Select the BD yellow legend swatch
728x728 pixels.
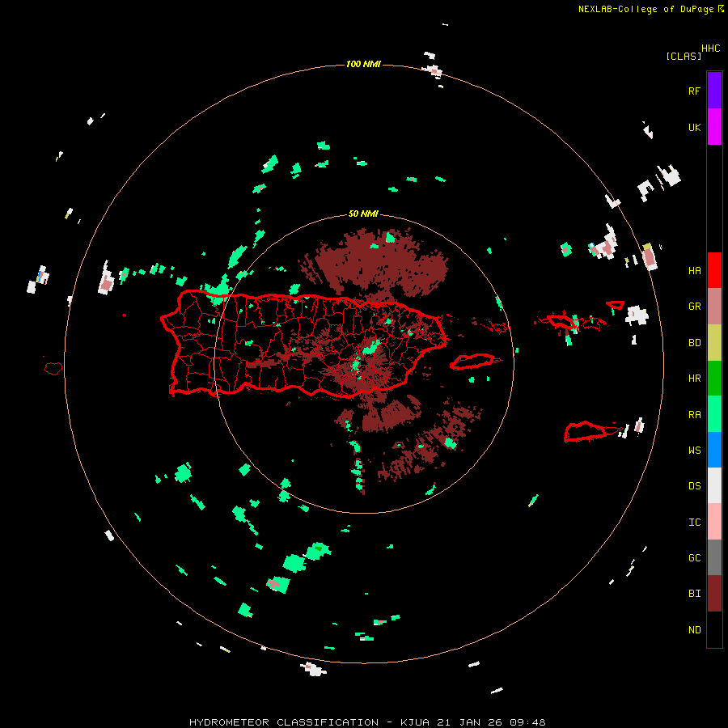pyautogui.click(x=714, y=342)
